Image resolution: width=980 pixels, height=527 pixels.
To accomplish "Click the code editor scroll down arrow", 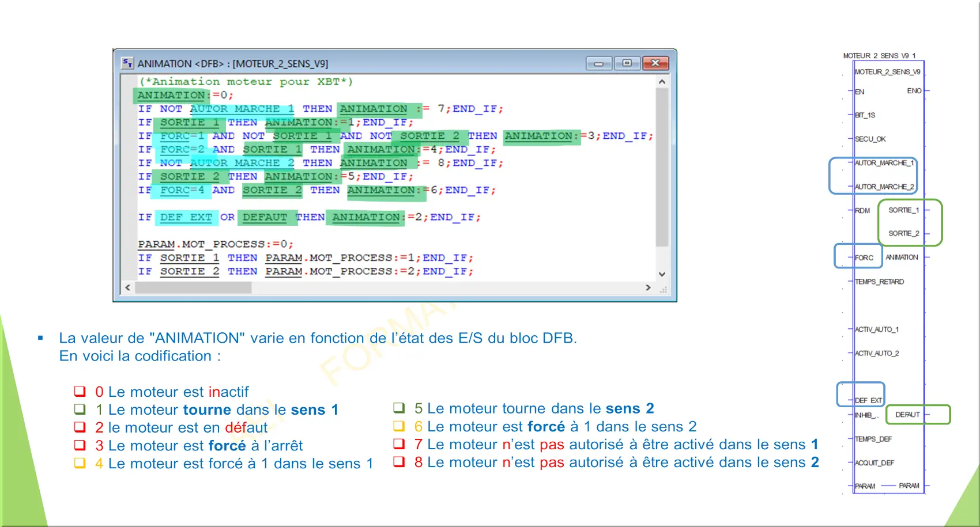I will [x=662, y=274].
